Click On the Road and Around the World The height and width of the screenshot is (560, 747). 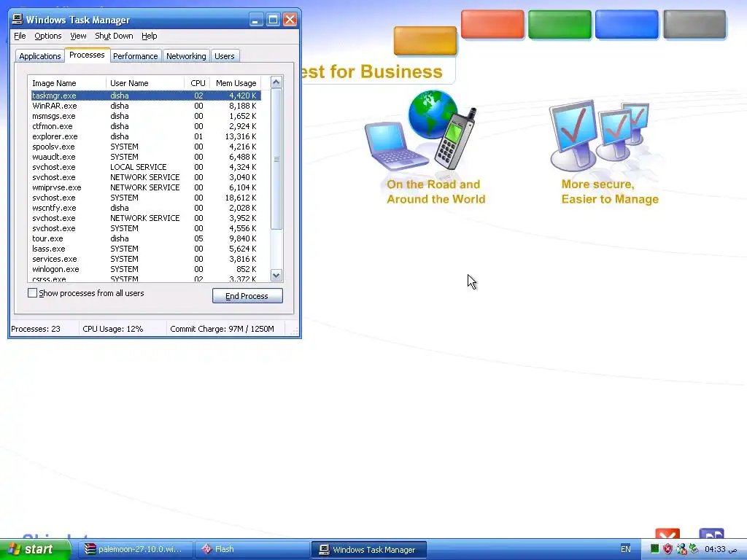click(436, 192)
